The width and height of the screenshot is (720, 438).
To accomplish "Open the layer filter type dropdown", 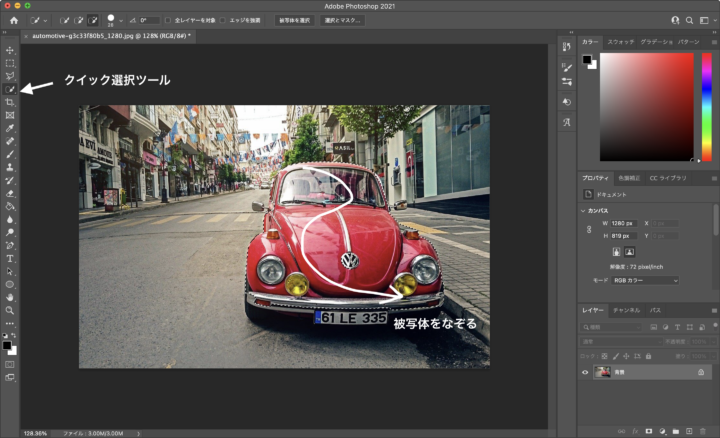I will tap(611, 327).
